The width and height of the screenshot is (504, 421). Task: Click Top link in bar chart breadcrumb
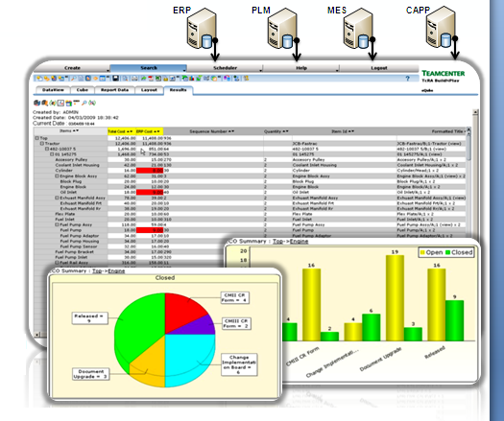point(277,241)
